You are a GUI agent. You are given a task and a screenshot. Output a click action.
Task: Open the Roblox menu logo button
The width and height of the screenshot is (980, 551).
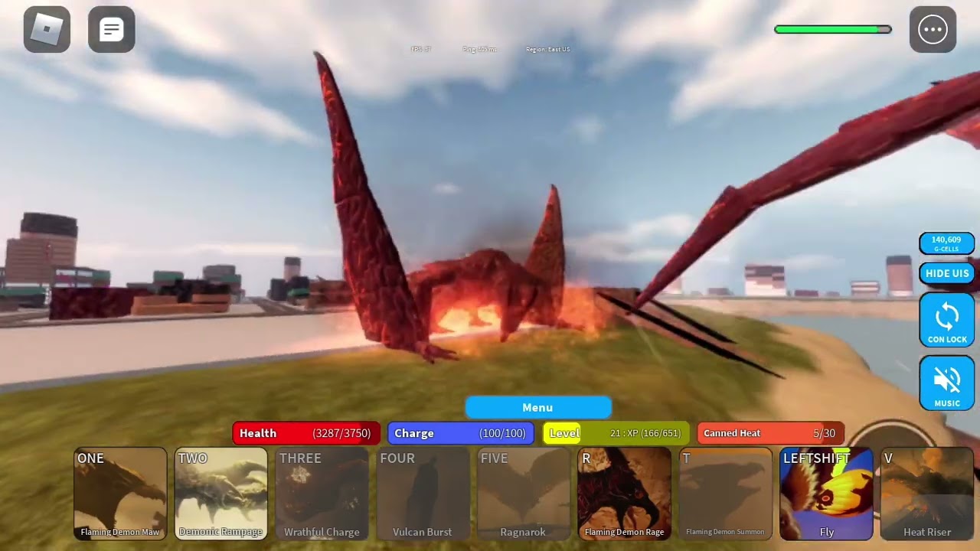click(47, 30)
